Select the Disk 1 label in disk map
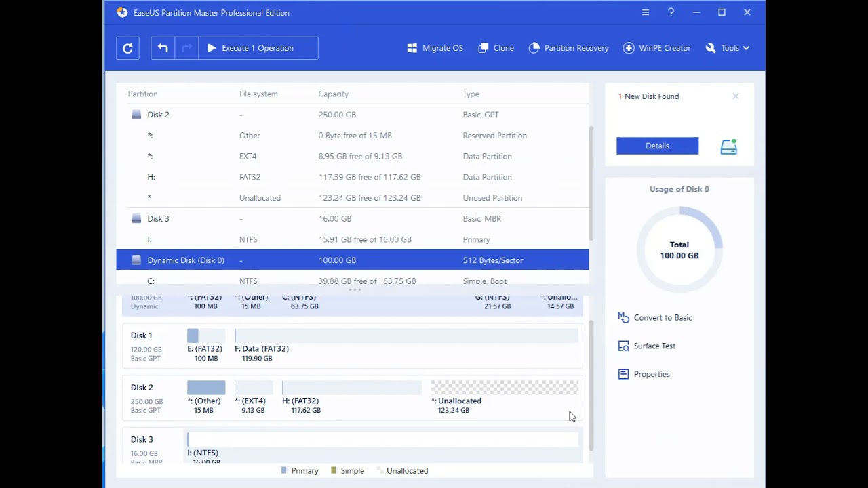The height and width of the screenshot is (488, 868). coord(141,335)
